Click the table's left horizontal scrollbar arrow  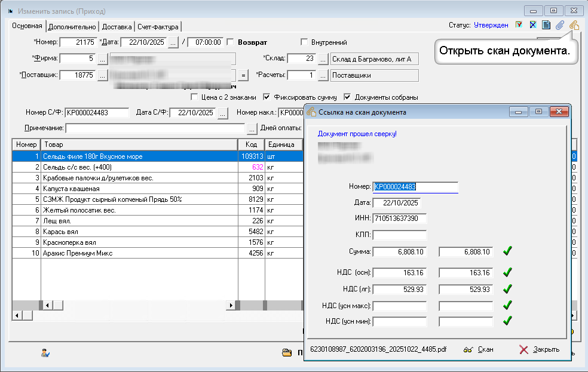pos(17,315)
